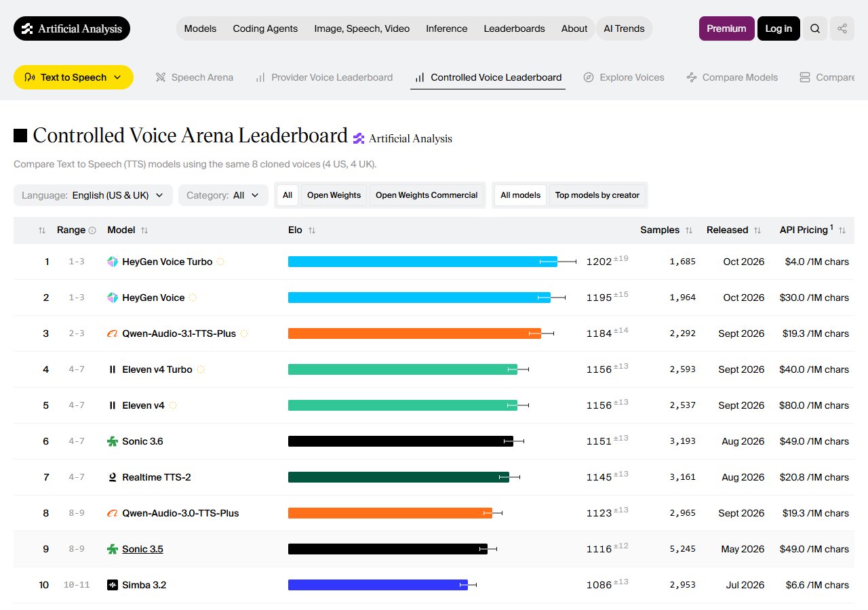Sort by Released column arrows
This screenshot has height=610, width=868.
click(x=757, y=230)
